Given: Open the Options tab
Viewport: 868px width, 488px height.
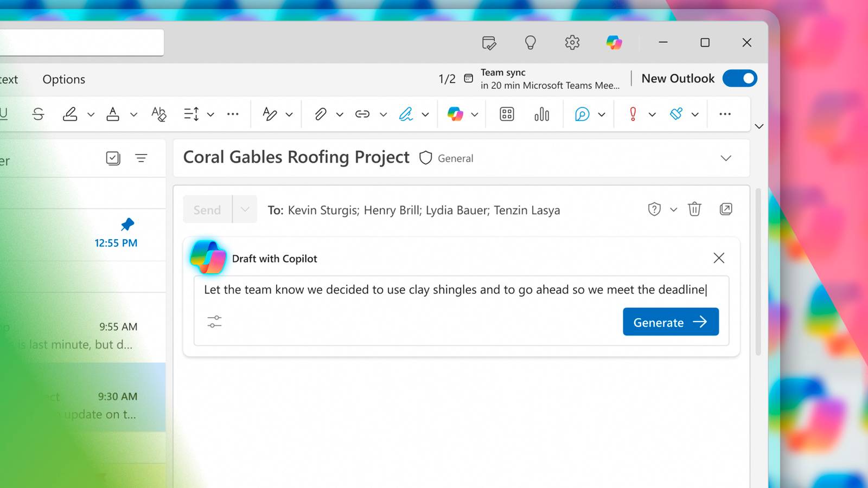Looking at the screenshot, I should coord(64,79).
